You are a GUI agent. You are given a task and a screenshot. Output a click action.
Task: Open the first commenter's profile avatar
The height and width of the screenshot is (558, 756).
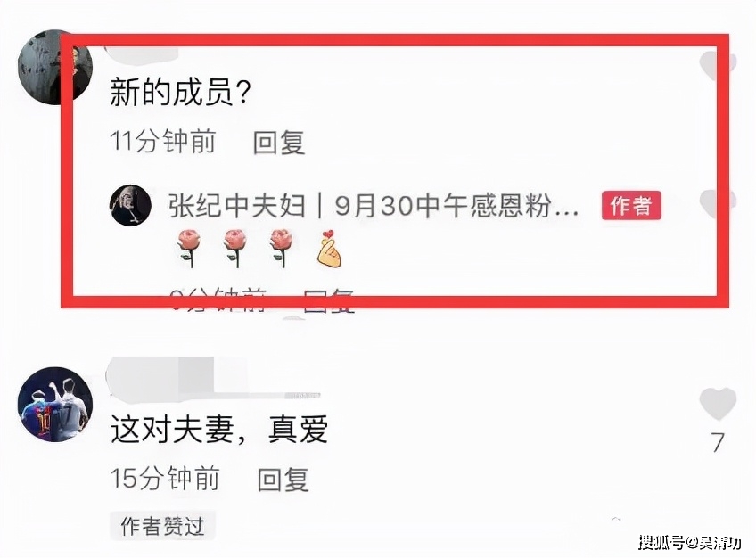pos(54,67)
